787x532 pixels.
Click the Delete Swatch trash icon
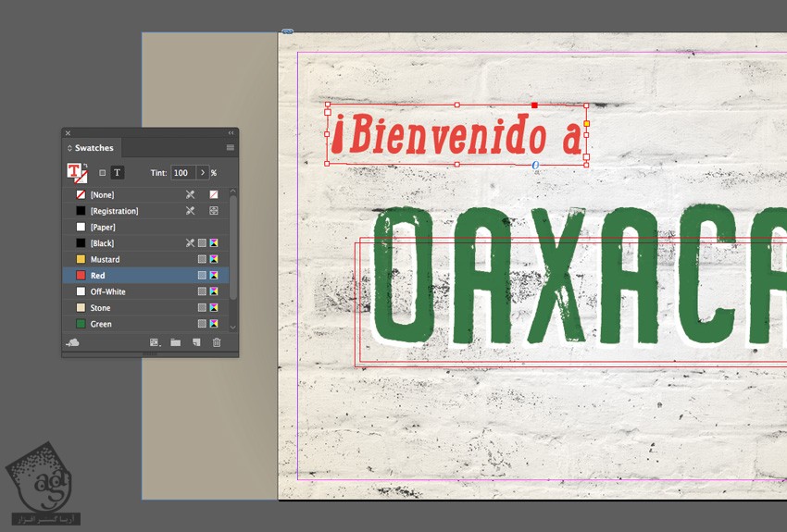pos(217,342)
